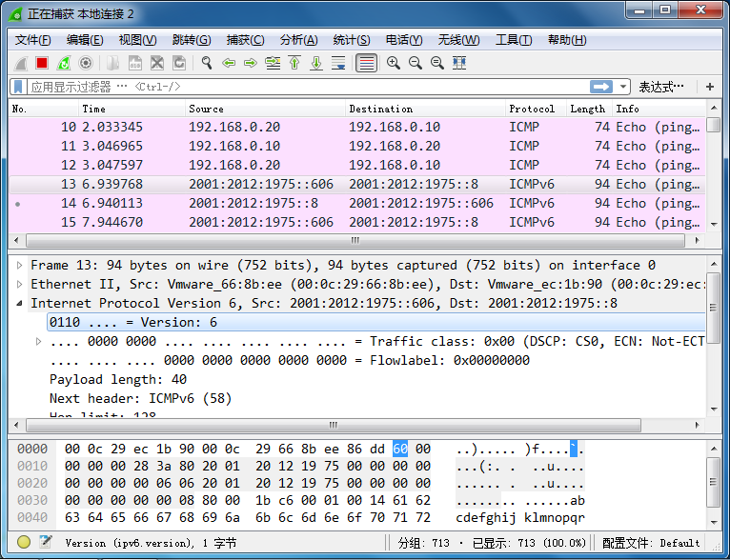730x560 pixels.
Task: Click the start capture shark fin icon
Action: pyautogui.click(x=20, y=63)
